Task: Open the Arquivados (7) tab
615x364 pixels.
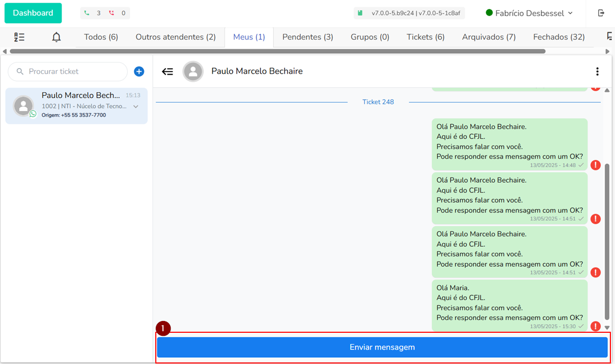Action: tap(488, 37)
